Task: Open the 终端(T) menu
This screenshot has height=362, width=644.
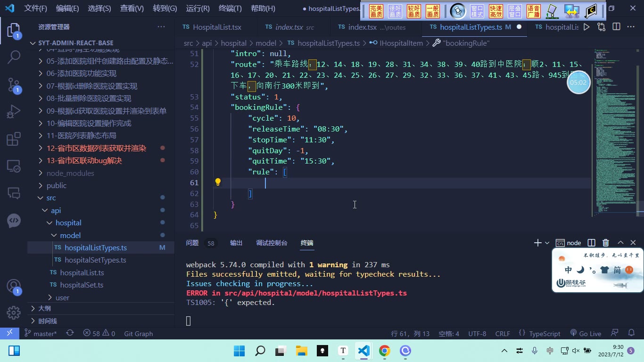Action: pyautogui.click(x=230, y=8)
